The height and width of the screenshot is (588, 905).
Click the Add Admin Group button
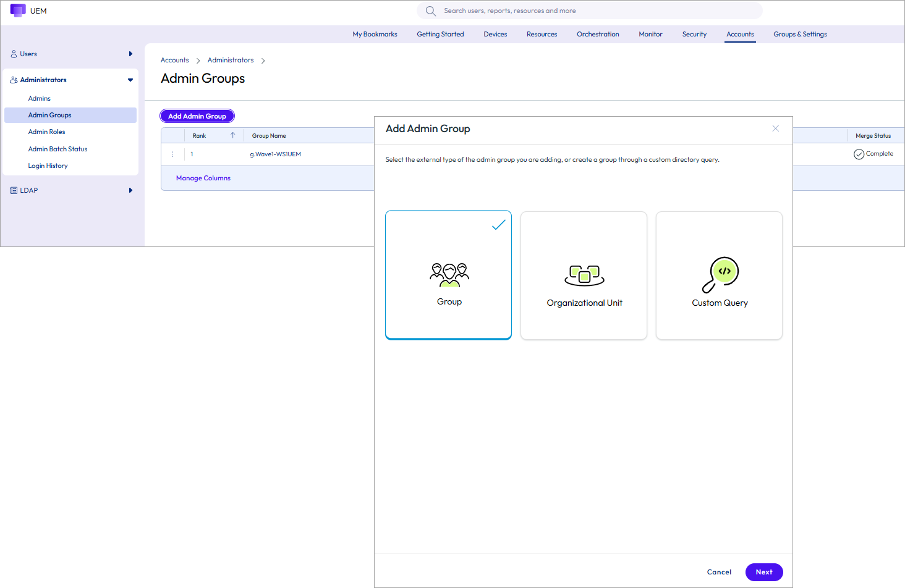click(197, 116)
